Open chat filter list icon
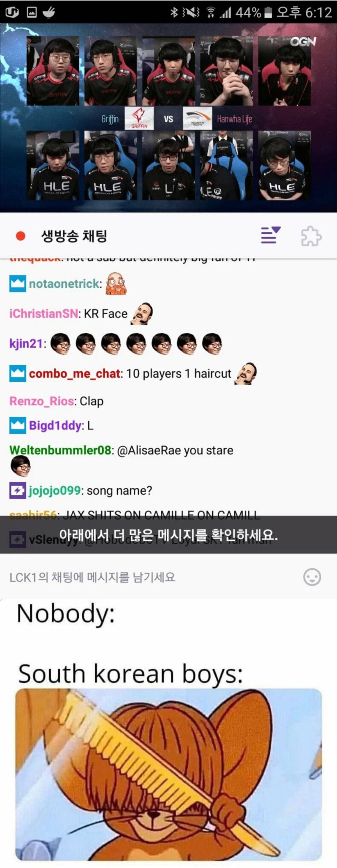The width and height of the screenshot is (337, 868). click(271, 235)
